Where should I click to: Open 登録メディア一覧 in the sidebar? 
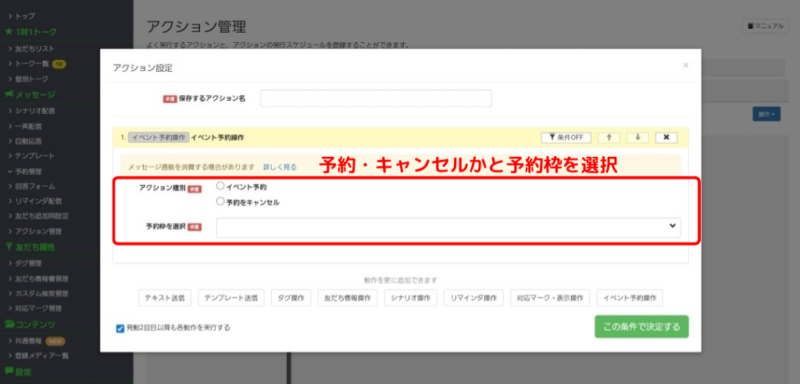(41, 355)
